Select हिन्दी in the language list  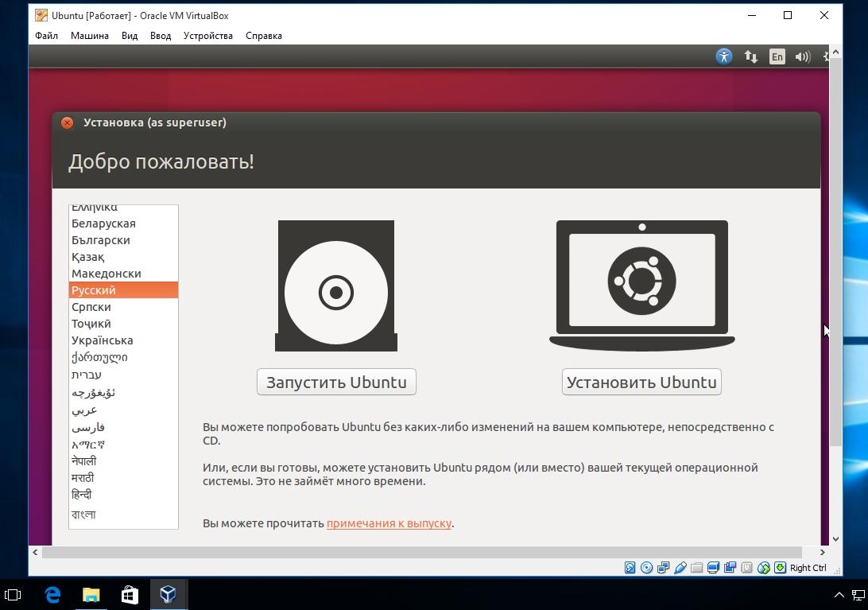pyautogui.click(x=123, y=494)
